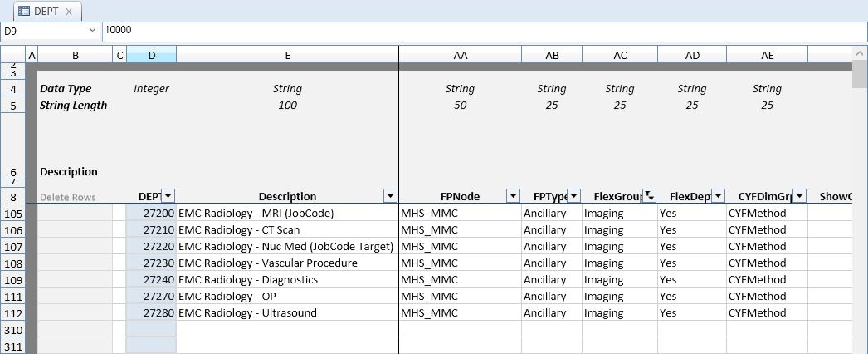Click the Delete Rows label
This screenshot has height=354, width=868.
point(68,197)
